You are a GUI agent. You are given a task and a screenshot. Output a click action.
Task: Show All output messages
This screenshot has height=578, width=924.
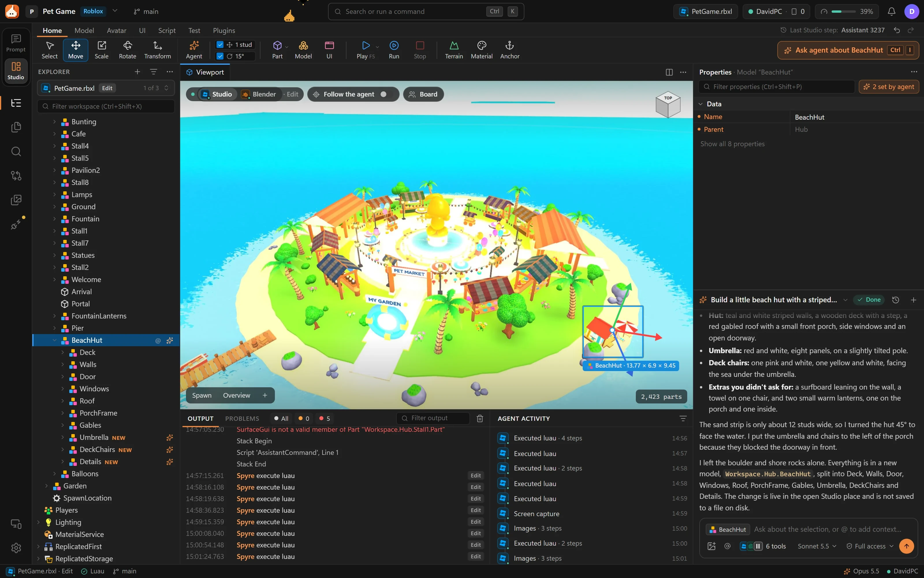281,418
